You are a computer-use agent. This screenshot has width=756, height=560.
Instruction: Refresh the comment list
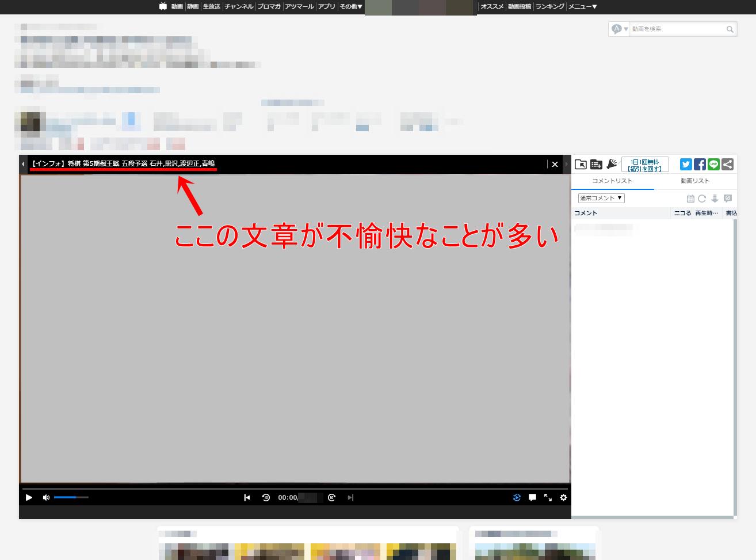(702, 198)
